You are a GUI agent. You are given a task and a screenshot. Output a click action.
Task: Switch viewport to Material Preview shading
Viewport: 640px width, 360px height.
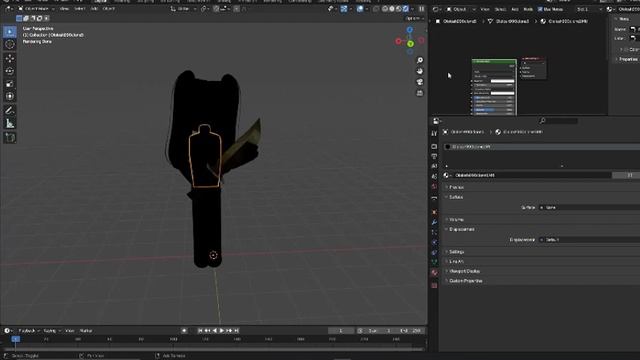(399, 9)
